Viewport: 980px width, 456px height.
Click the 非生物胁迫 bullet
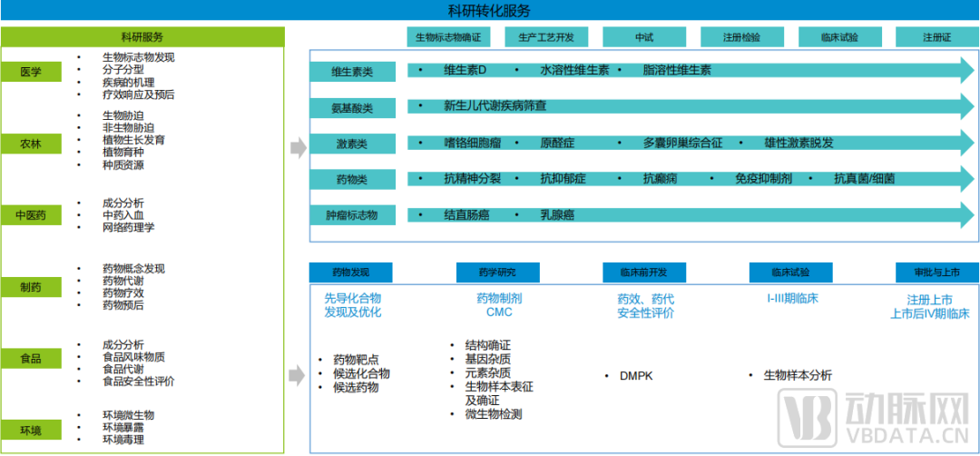(x=128, y=127)
